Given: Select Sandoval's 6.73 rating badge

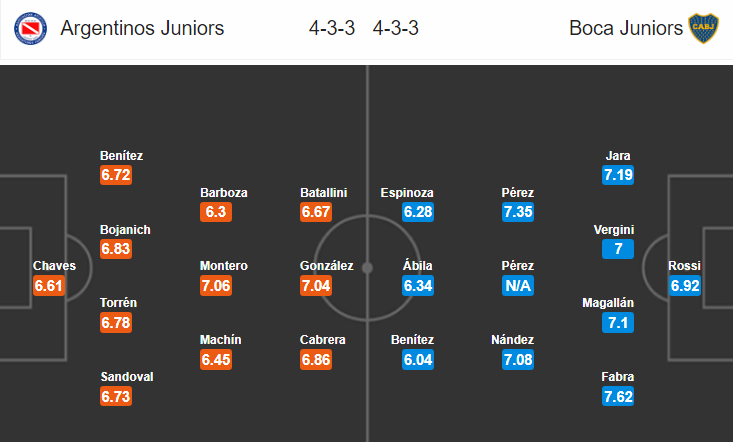Looking at the screenshot, I should [116, 397].
